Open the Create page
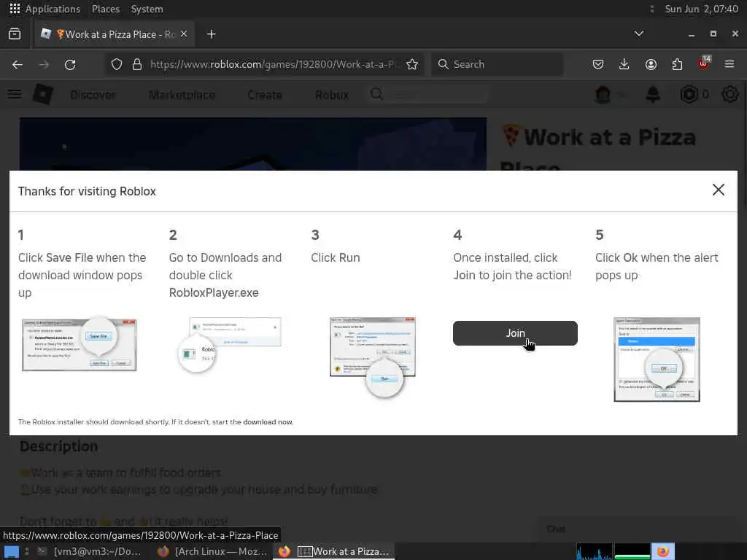 [265, 95]
